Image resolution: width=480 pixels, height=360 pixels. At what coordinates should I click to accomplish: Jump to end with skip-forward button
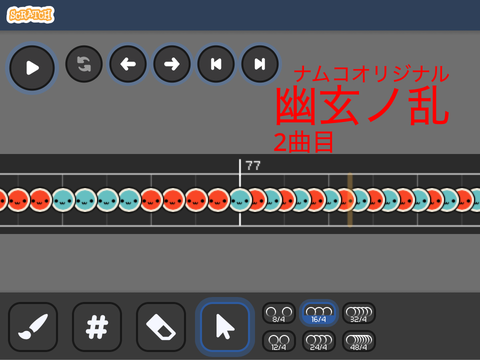pyautogui.click(x=260, y=64)
